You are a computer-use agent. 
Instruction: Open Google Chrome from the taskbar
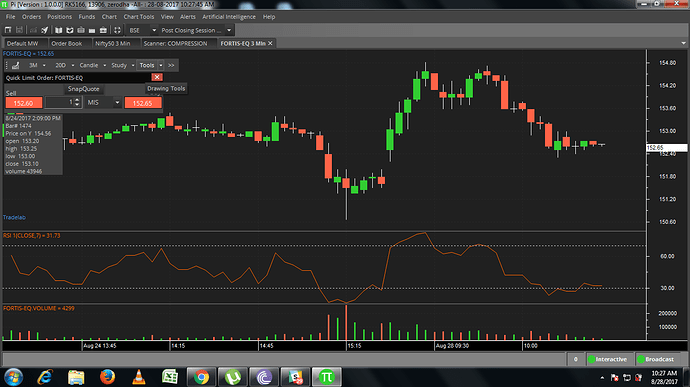(202, 377)
